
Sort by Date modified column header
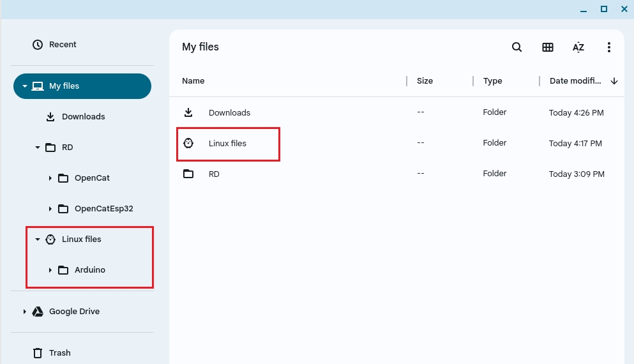(575, 81)
